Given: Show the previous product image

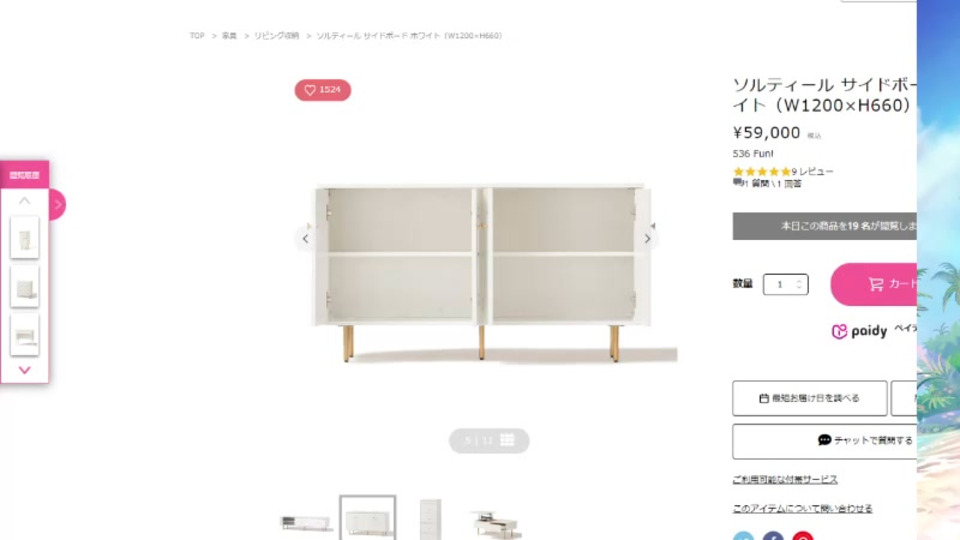Looking at the screenshot, I should 306,239.
